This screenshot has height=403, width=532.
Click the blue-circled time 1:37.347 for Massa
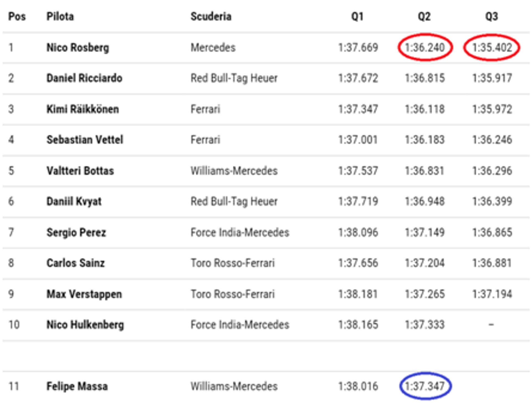point(425,386)
